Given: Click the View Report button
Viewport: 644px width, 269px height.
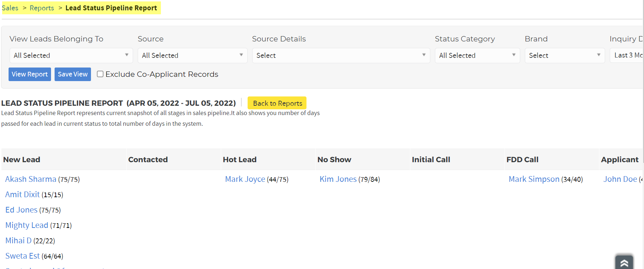Looking at the screenshot, I should (x=30, y=74).
